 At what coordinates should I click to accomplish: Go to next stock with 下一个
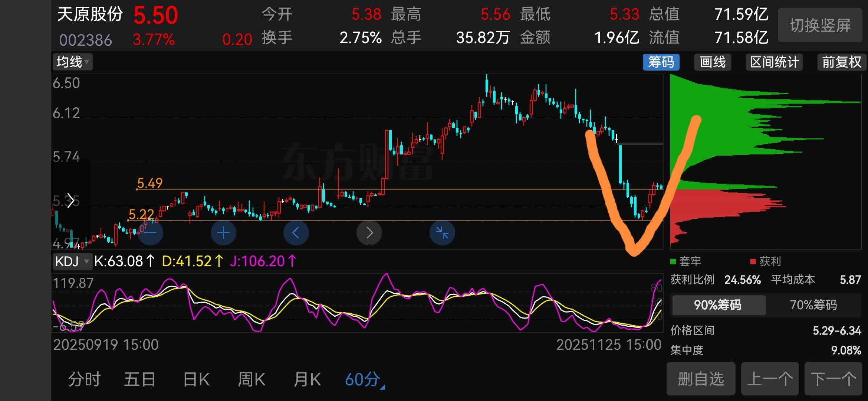click(x=833, y=379)
